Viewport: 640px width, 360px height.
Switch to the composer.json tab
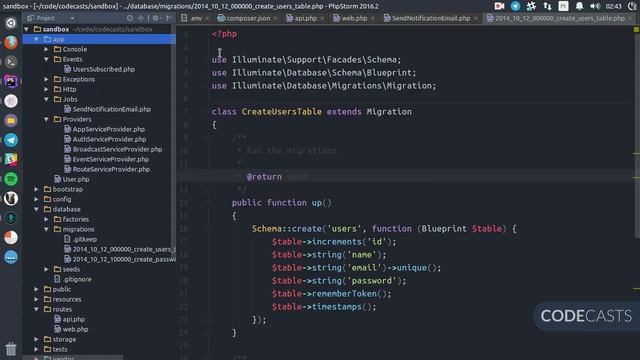point(247,18)
